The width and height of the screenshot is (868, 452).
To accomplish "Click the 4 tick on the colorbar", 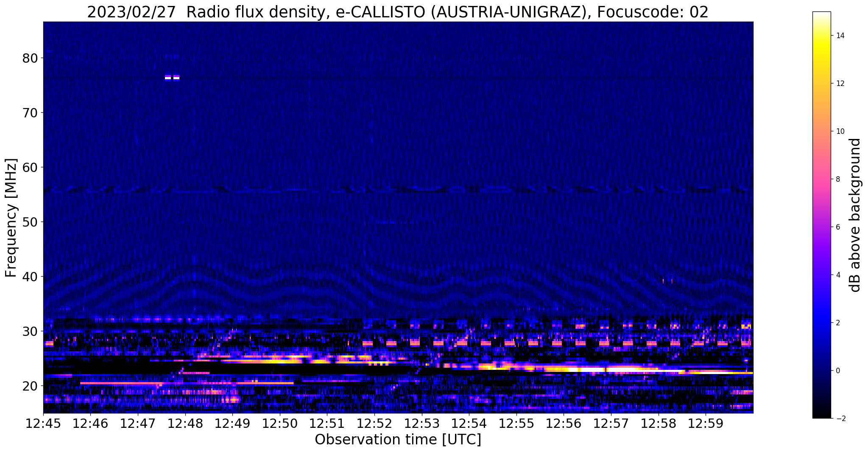I will pyautogui.click(x=837, y=275).
